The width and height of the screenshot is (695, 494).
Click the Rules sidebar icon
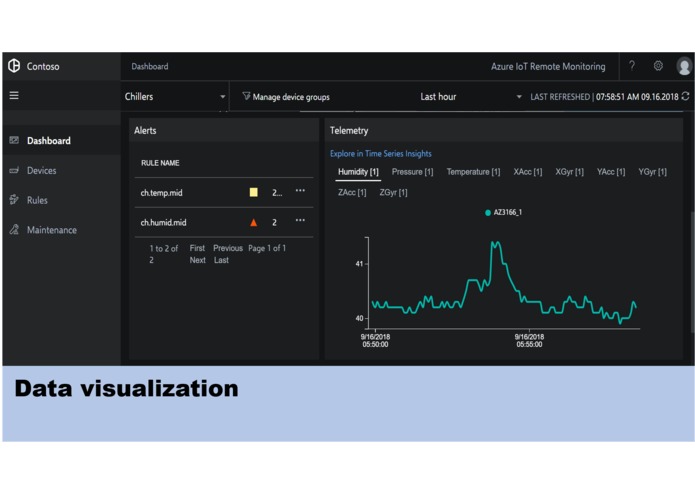tap(14, 199)
